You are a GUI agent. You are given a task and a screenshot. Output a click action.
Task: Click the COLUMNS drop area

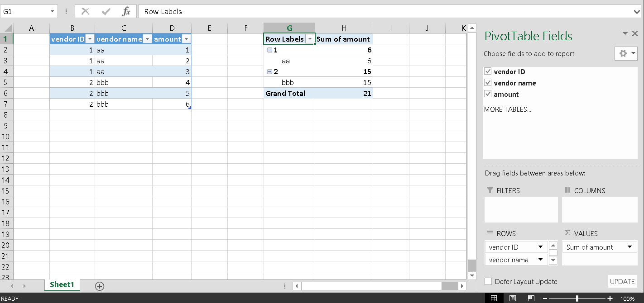click(x=600, y=209)
